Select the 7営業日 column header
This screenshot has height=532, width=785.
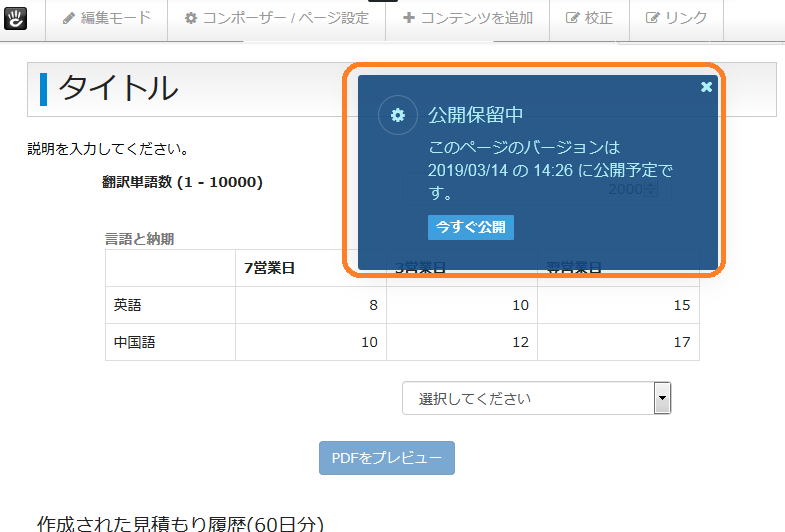pos(270,268)
